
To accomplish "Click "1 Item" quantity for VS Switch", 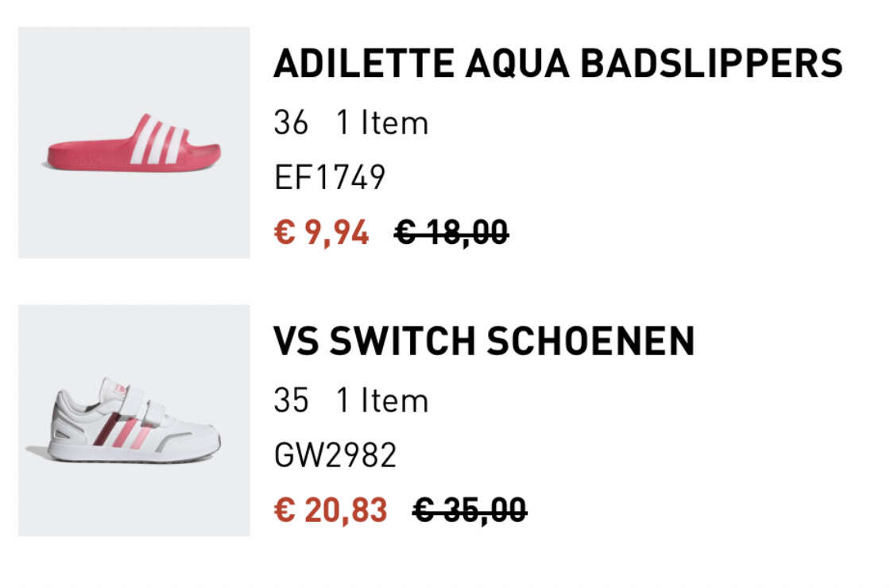I will 382,400.
